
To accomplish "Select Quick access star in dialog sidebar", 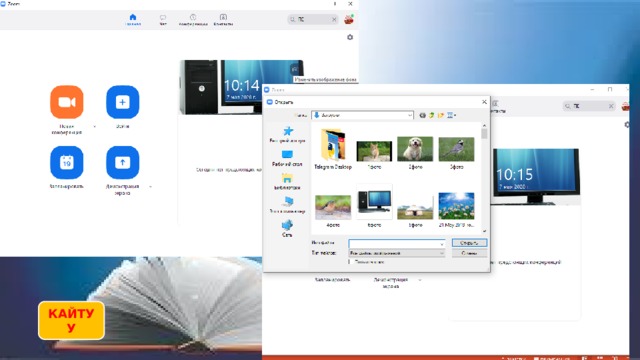I will click(287, 134).
